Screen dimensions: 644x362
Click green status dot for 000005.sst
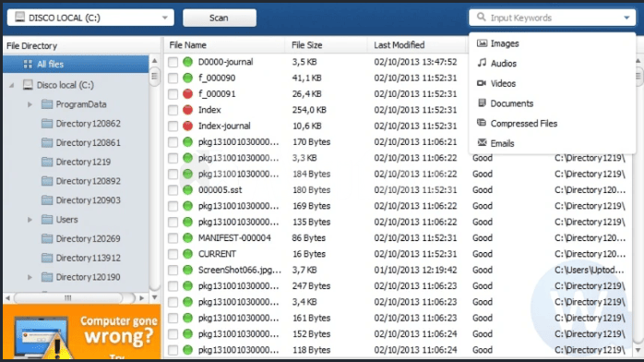[x=187, y=190]
